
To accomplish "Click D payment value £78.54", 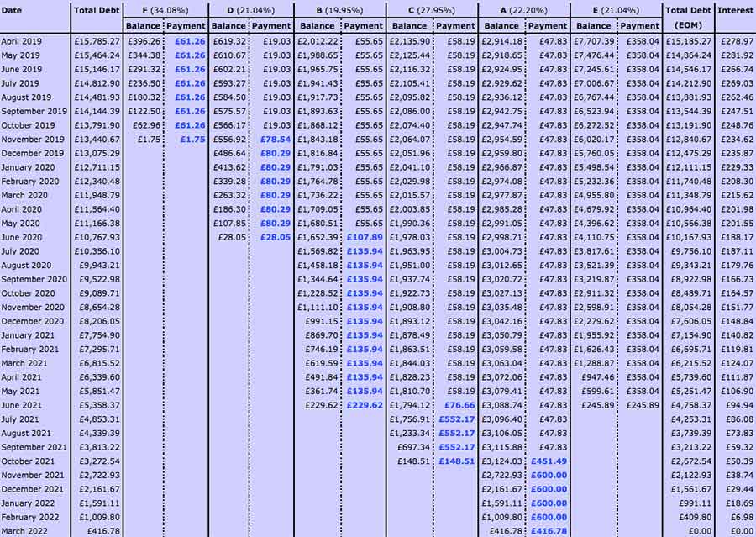I will [276, 140].
